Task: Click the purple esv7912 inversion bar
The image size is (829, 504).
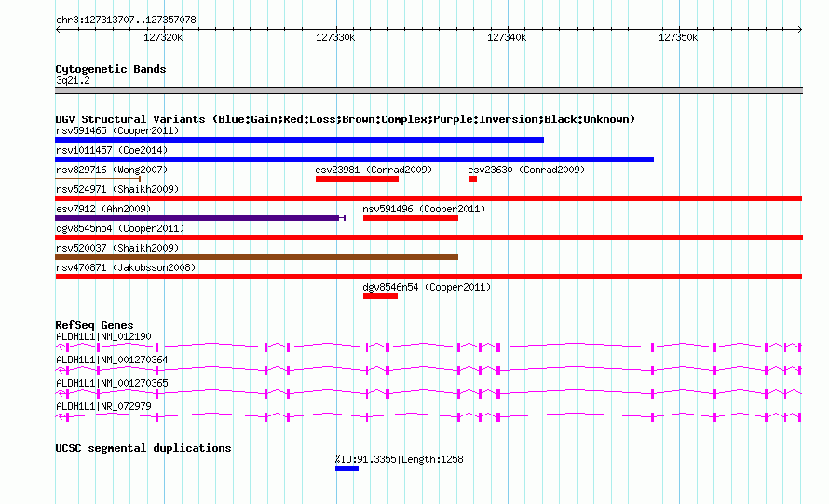Action: point(200,218)
